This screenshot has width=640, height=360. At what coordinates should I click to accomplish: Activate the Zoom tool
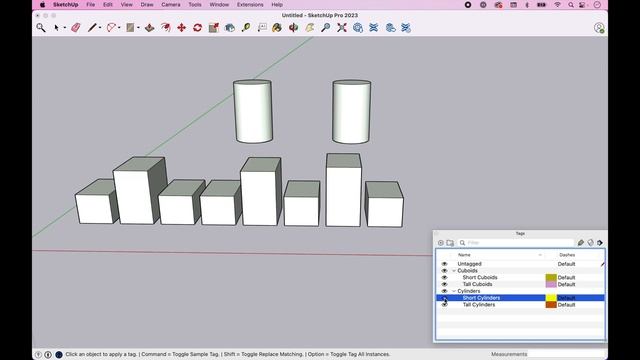[x=326, y=27]
